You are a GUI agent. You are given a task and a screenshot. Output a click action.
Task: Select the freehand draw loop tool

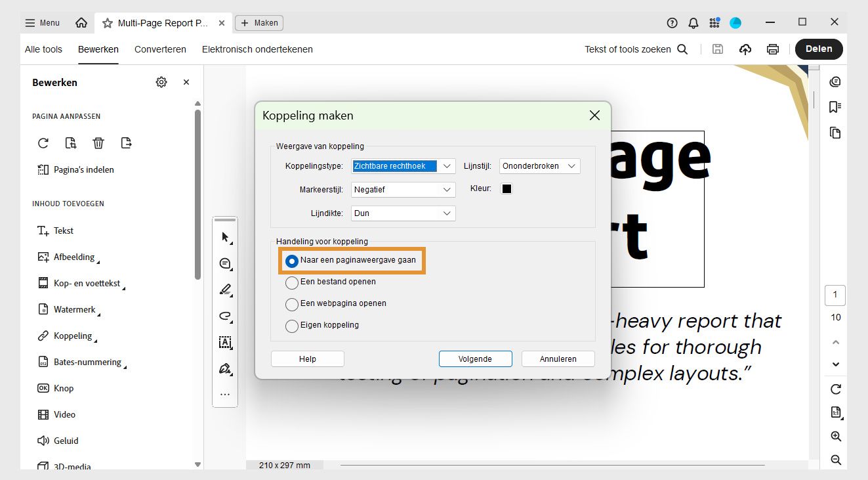click(225, 316)
